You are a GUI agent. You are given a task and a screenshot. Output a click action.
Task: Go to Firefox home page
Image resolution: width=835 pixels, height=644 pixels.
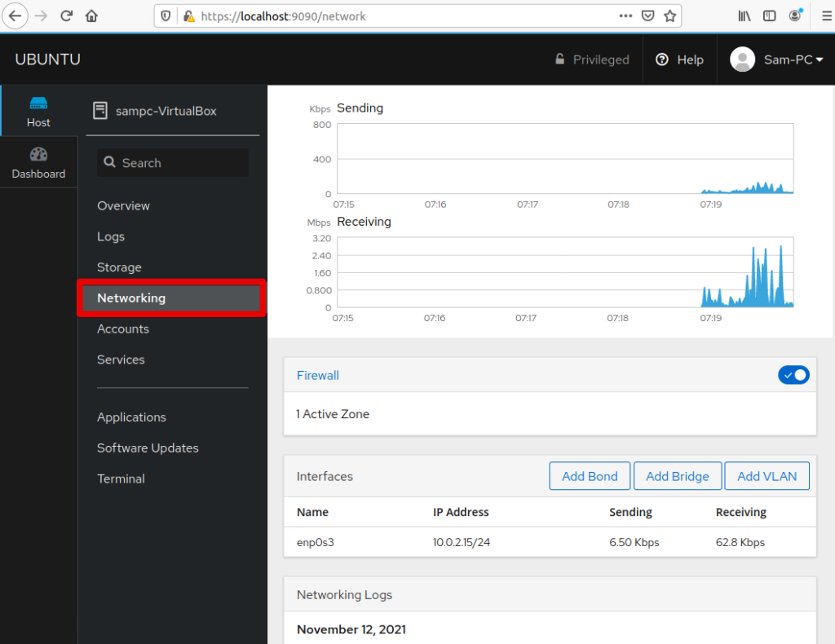[x=90, y=15]
